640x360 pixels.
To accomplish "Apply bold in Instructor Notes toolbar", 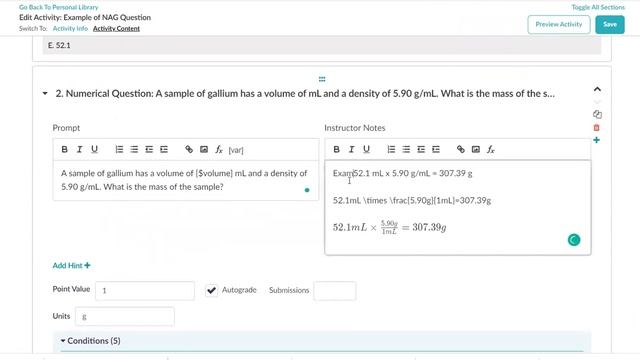I will 336,149.
